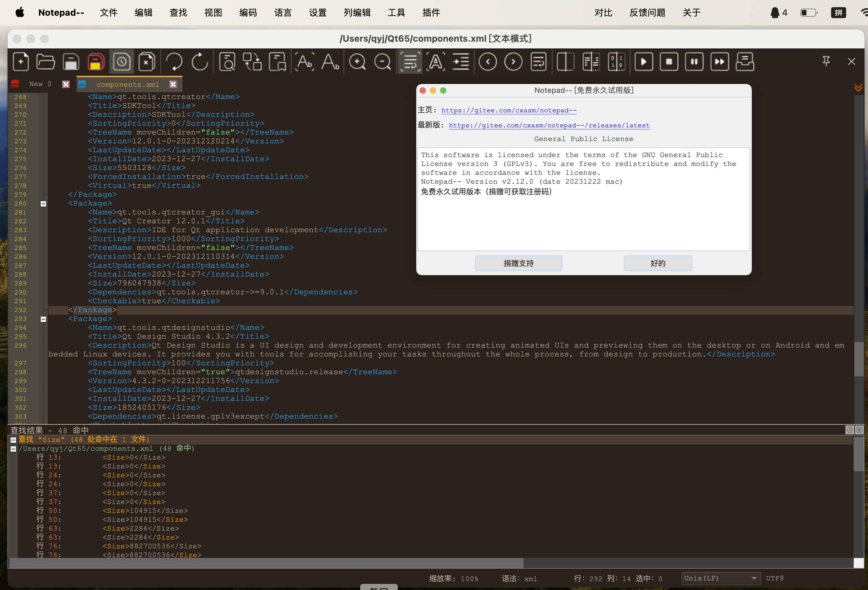The height and width of the screenshot is (590, 868).
Task: Undo the last edit
Action: click(x=174, y=61)
